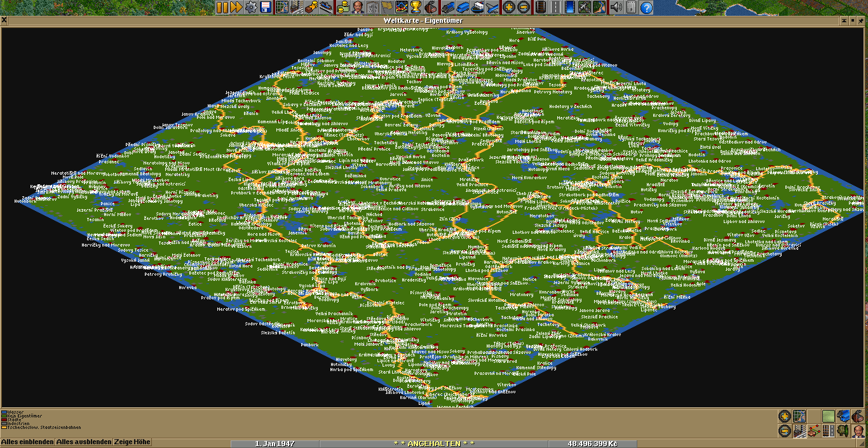The image size is (868, 448).
Task: Pause the game with the pause button
Action: click(222, 8)
